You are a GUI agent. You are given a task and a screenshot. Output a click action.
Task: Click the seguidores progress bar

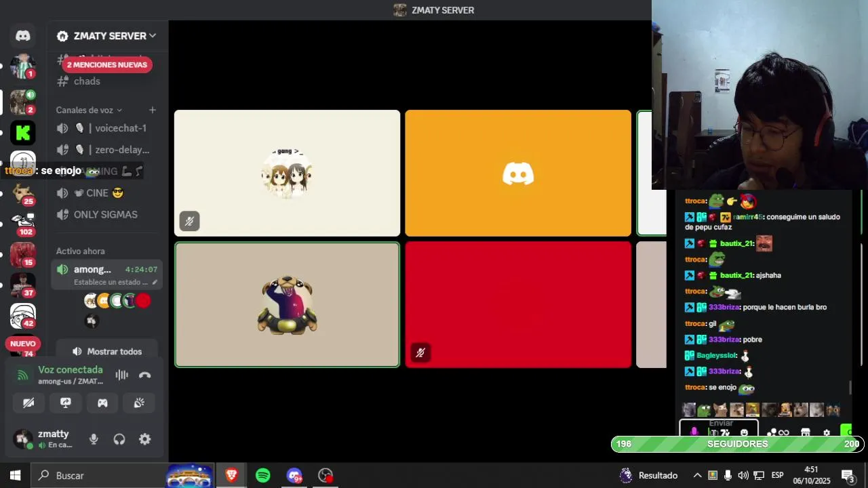coord(738,444)
